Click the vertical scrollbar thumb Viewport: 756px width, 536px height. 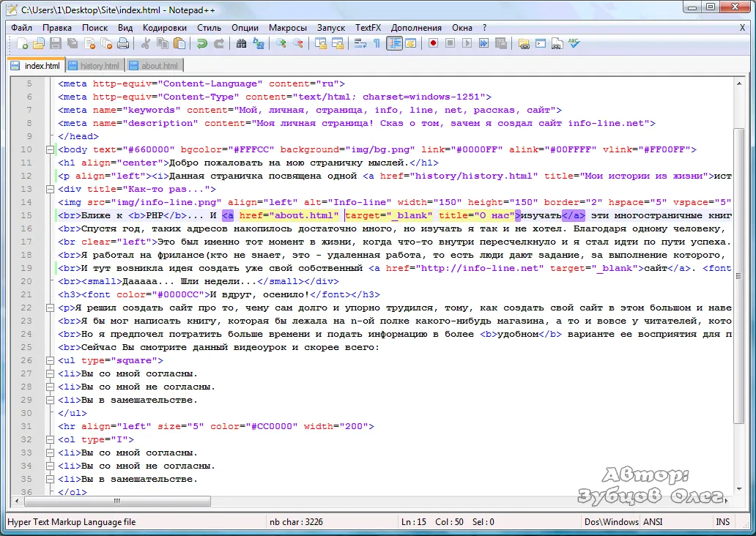tap(739, 276)
